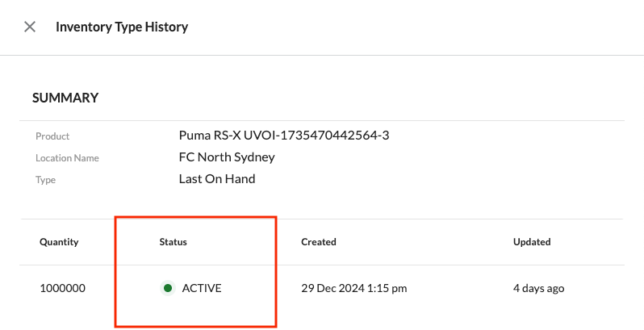Click the Product field label
Screen dimensions: 644x330
(52, 136)
